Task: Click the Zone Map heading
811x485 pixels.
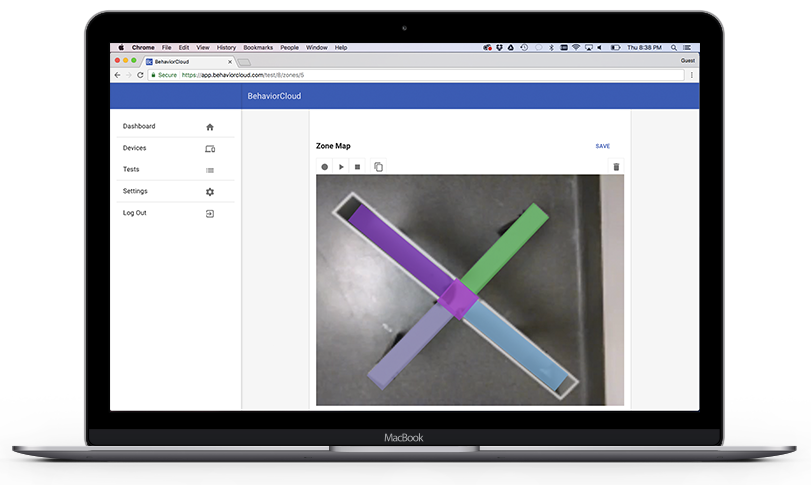Action: pos(333,146)
